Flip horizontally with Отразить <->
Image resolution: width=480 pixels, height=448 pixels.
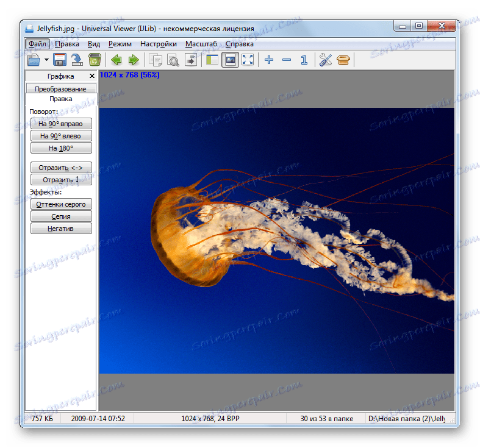[61, 168]
